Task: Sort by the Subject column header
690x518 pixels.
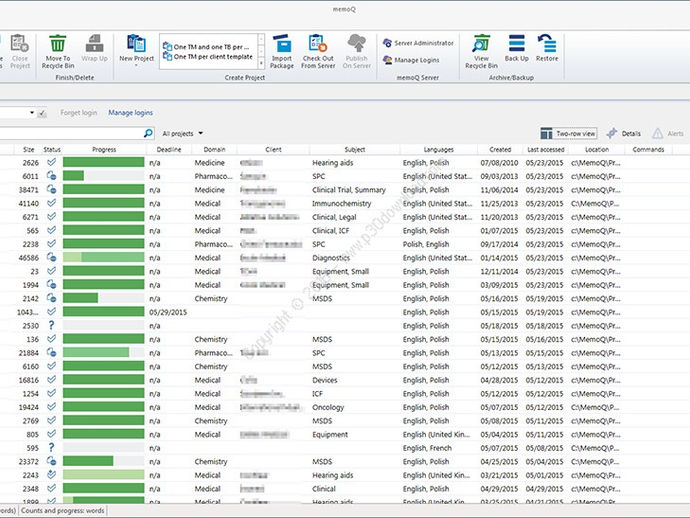Action: click(355, 150)
